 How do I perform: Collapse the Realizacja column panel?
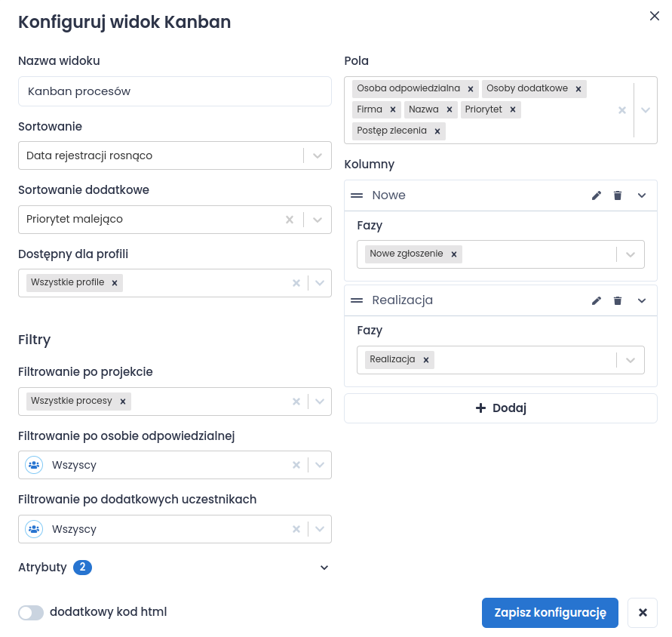(642, 300)
